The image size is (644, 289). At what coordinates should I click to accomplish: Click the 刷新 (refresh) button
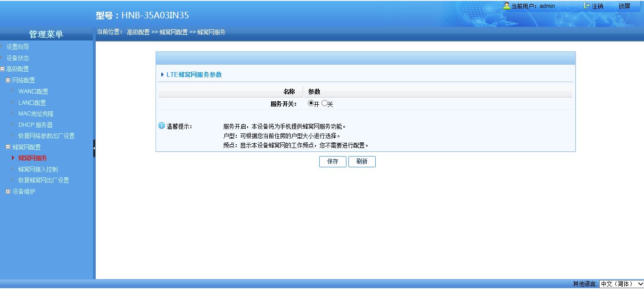pos(362,161)
